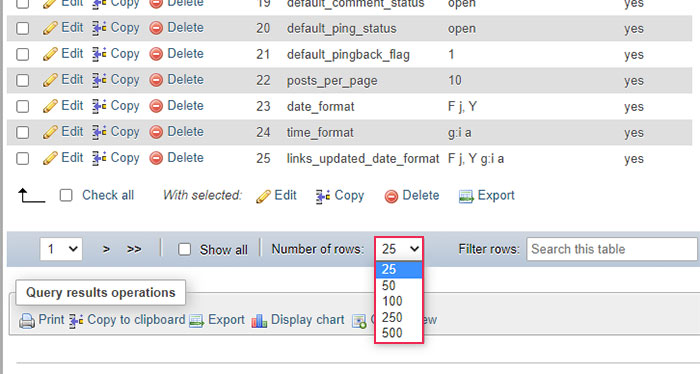Screen dimensions: 700x374
Task: Click 'yes' autoload value in time_format row
Action: point(633,133)
